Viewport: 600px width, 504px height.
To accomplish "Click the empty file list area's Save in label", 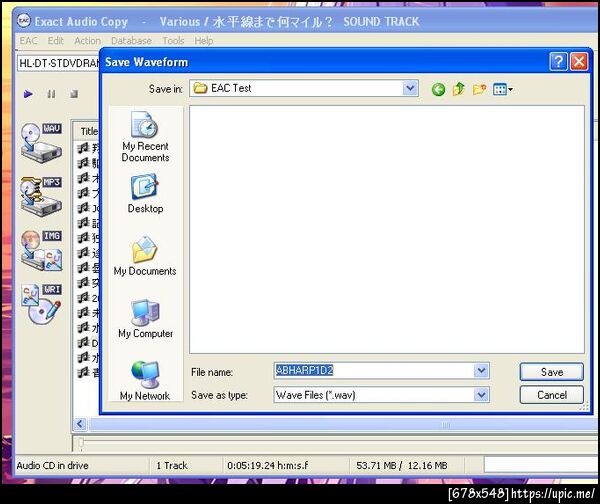I will 166,89.
